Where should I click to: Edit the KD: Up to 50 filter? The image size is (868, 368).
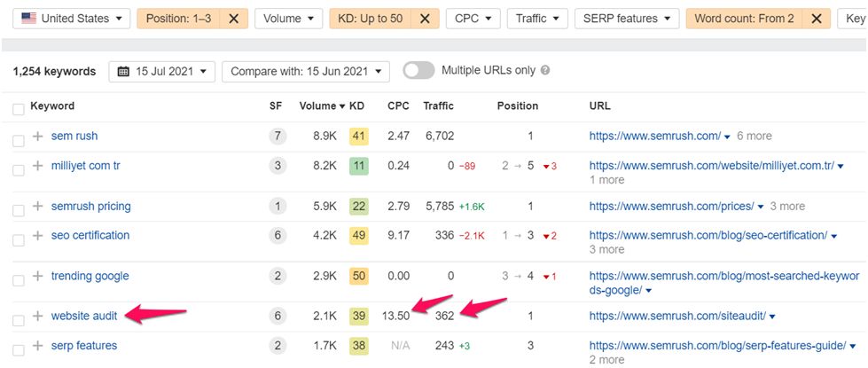click(x=370, y=19)
